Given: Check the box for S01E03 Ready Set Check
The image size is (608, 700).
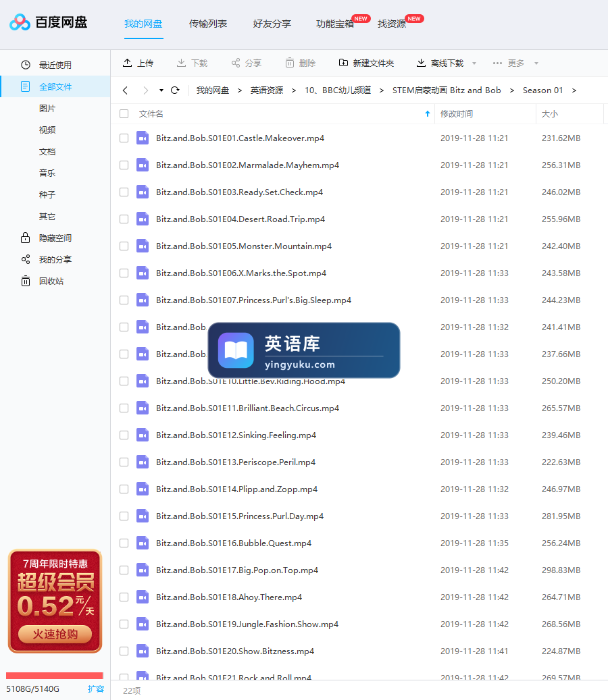Looking at the screenshot, I should [x=124, y=192].
